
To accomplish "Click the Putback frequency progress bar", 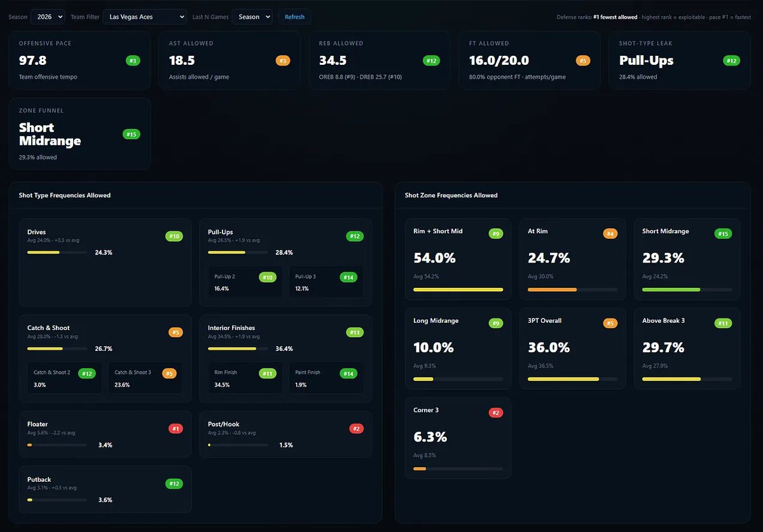I will coord(57,500).
